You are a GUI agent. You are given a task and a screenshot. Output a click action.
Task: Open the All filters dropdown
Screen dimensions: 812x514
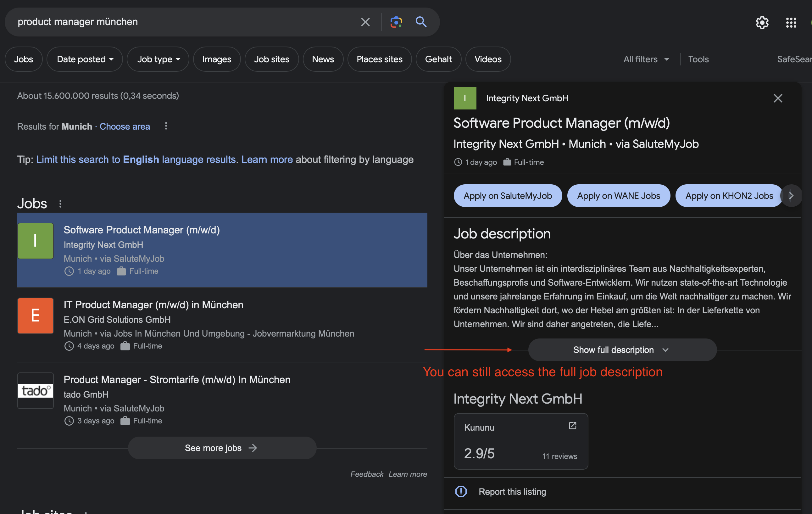[x=646, y=59]
